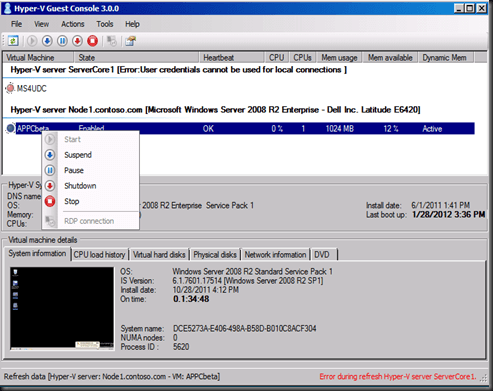
Task: Click the red Shutdown toolbar icon
Action: tap(77, 41)
